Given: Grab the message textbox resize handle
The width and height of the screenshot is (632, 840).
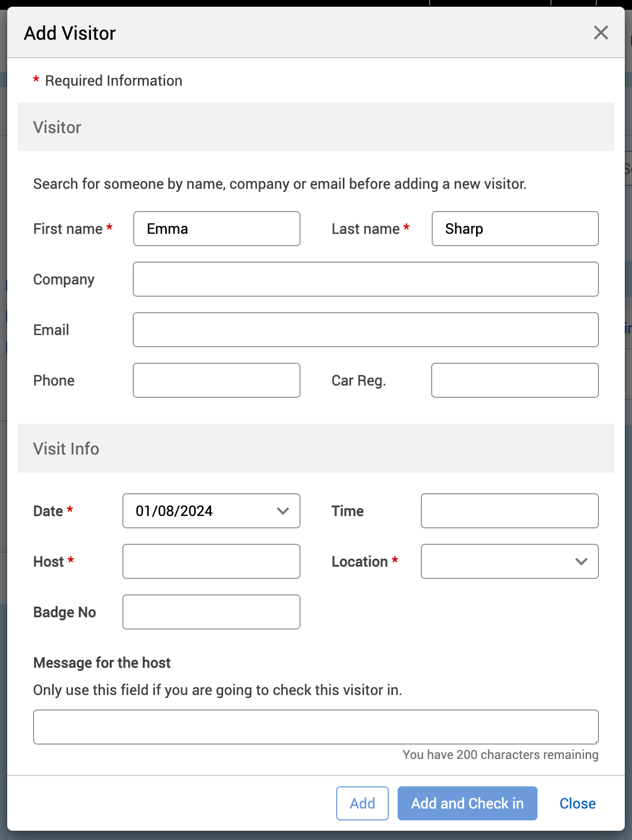Looking at the screenshot, I should [x=595, y=741].
